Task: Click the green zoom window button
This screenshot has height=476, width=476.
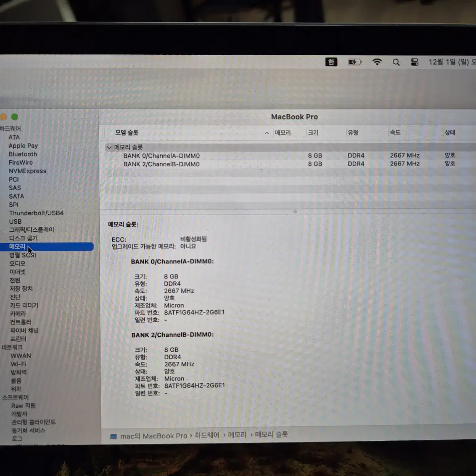Action: [x=15, y=117]
